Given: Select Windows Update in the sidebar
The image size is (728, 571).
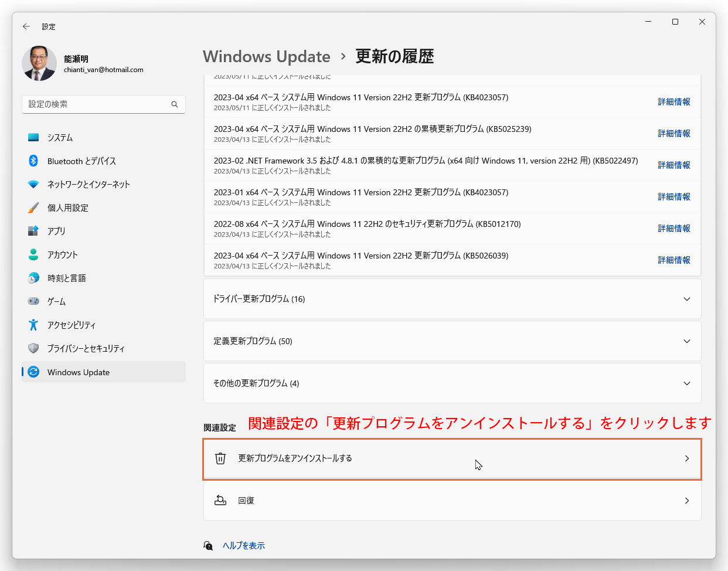Looking at the screenshot, I should pyautogui.click(x=104, y=372).
